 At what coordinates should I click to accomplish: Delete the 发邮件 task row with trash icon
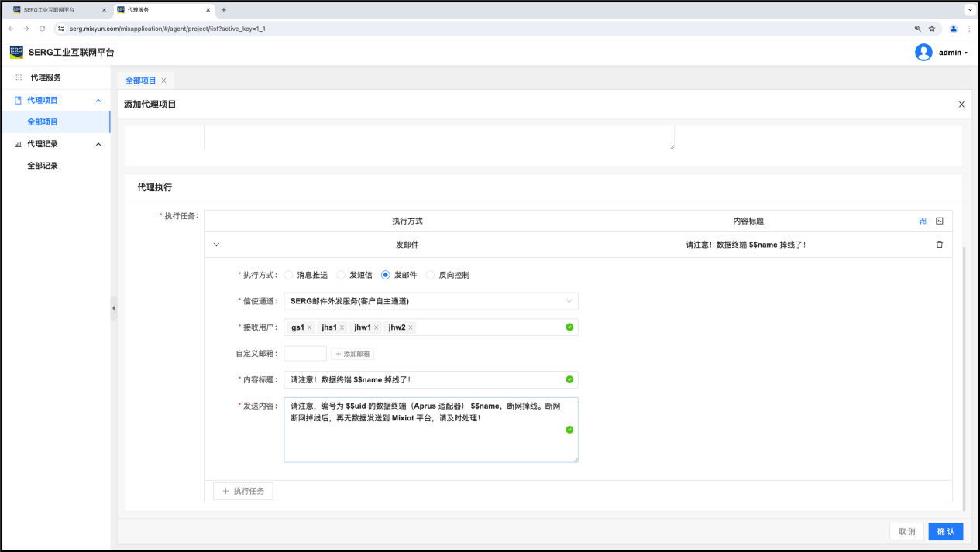tap(940, 245)
